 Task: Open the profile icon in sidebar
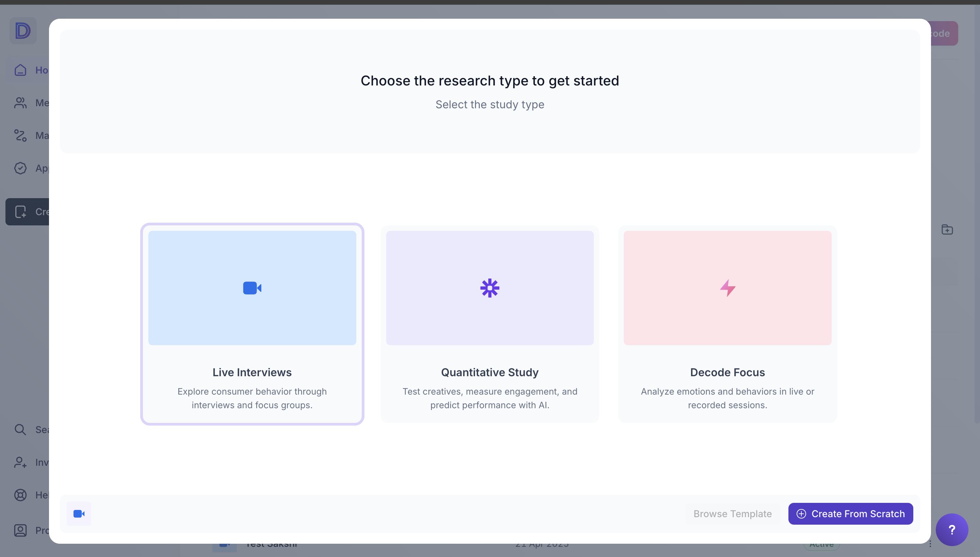[20, 530]
